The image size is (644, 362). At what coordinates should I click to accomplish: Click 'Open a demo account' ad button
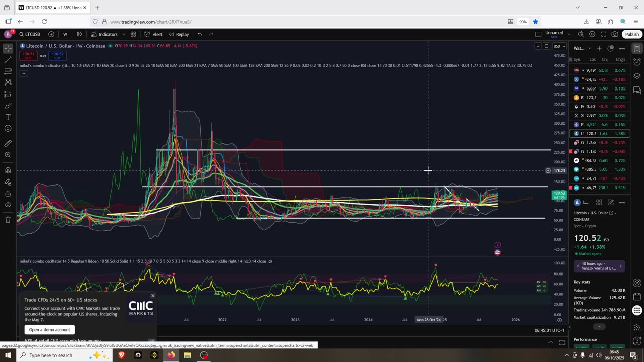[x=49, y=330]
